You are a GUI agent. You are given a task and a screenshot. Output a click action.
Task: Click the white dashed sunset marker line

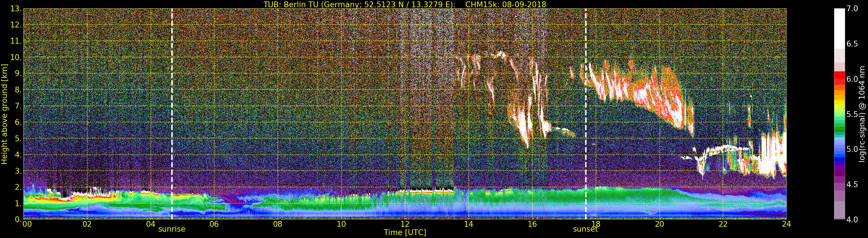click(586, 114)
